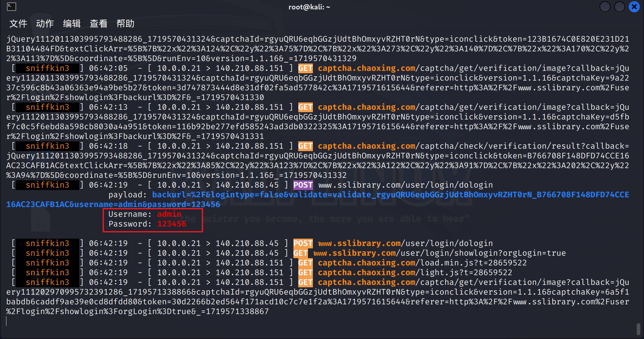Click the timestamp 06:42:18
The width and height of the screenshot is (644, 339).
click(x=108, y=146)
